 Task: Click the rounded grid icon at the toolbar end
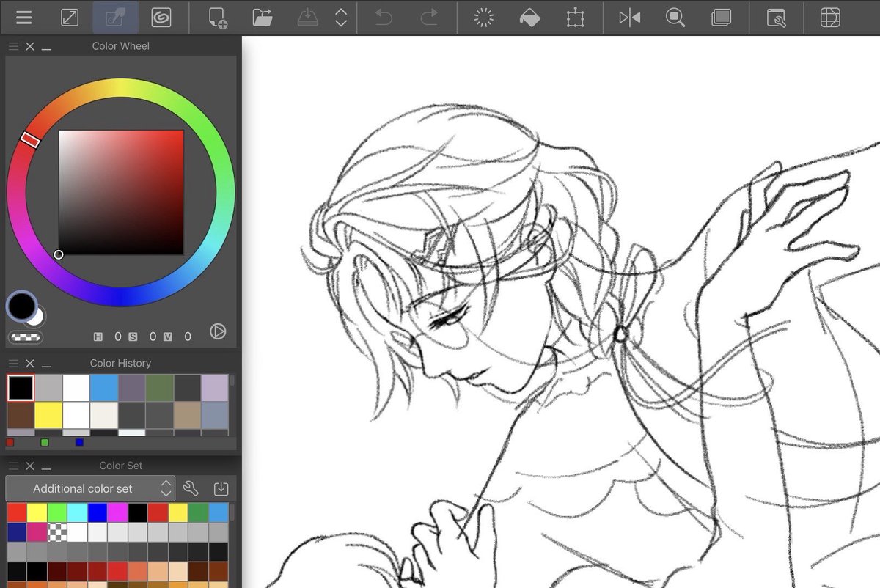830,18
